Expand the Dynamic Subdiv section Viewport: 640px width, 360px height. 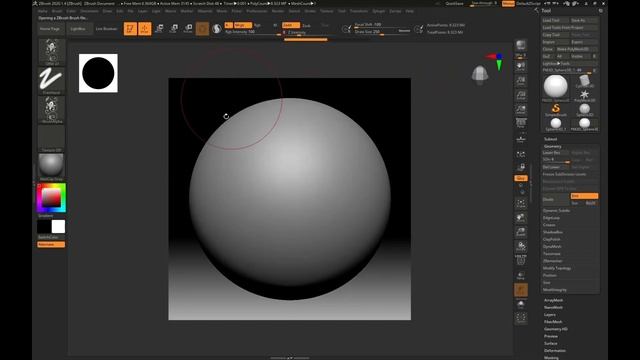pos(556,211)
